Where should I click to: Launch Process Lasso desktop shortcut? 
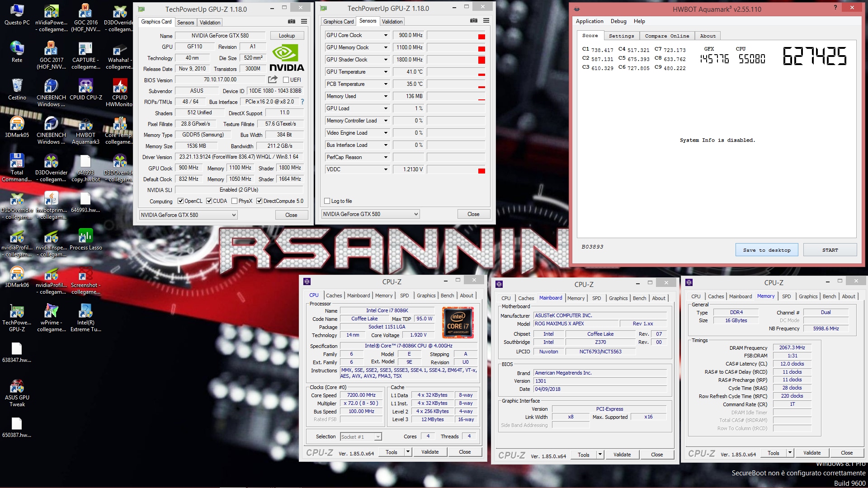pos(85,239)
